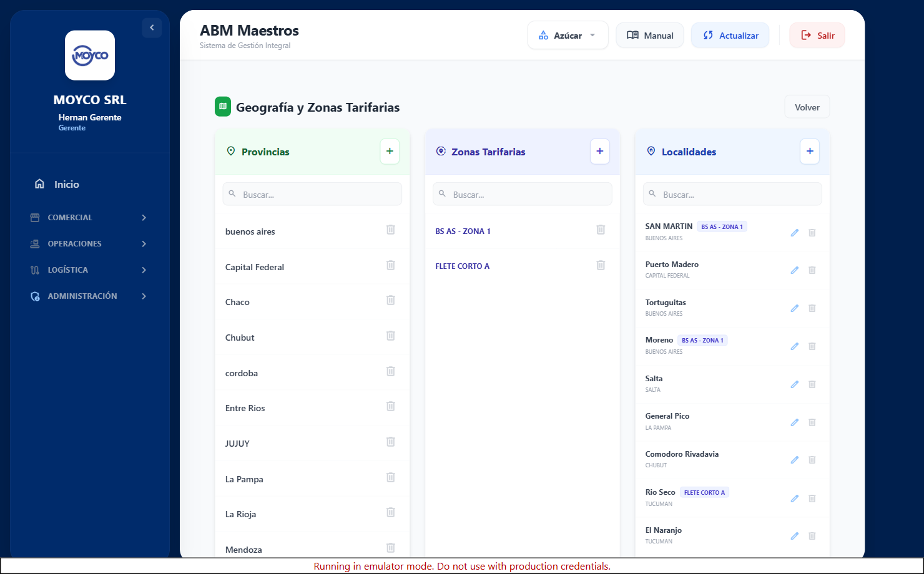Click the green Geografía map icon

[x=223, y=107]
